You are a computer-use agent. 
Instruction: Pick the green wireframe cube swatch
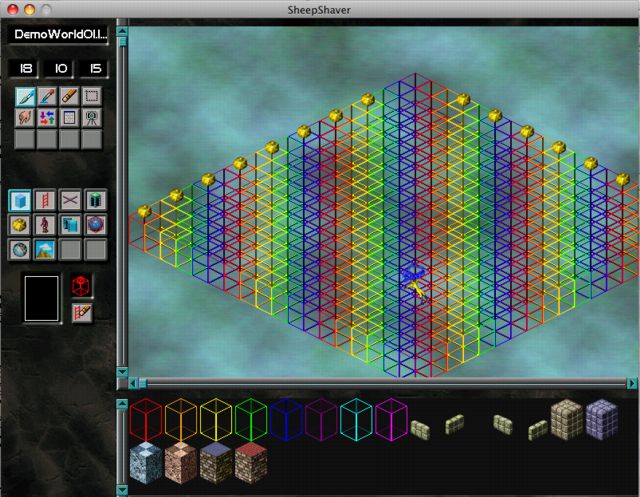[x=251, y=420]
